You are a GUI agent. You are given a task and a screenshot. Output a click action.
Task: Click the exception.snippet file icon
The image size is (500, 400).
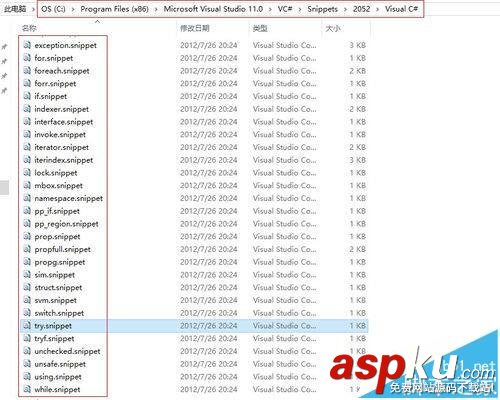coord(27,45)
